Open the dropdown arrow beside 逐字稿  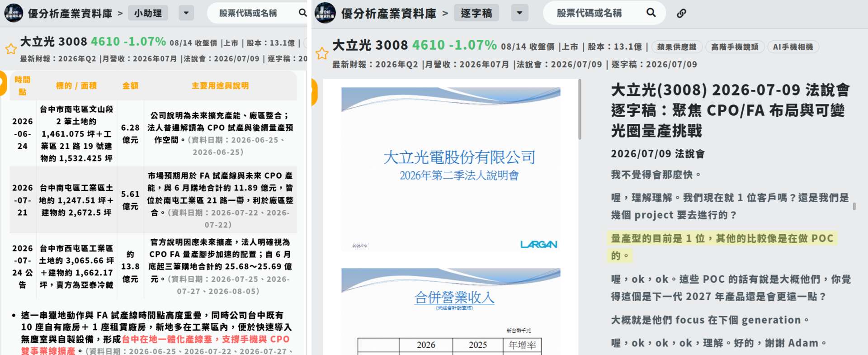(x=519, y=13)
